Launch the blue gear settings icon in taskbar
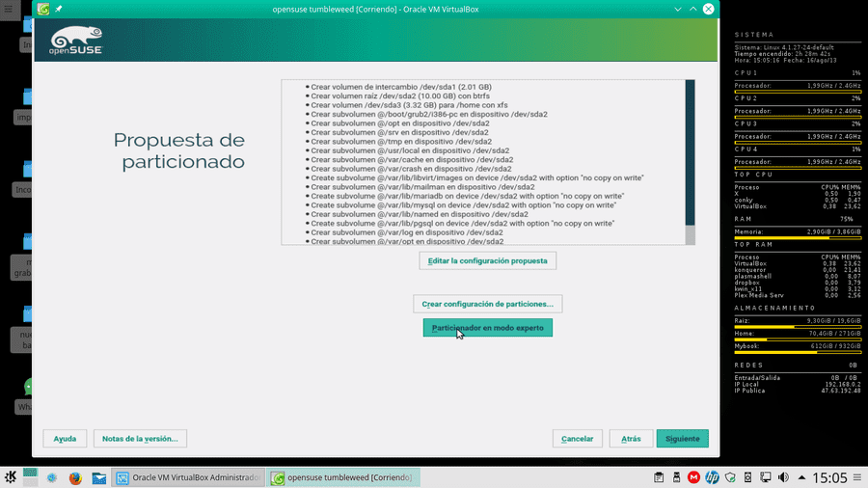Screen dimensions: 868x488 point(51,477)
